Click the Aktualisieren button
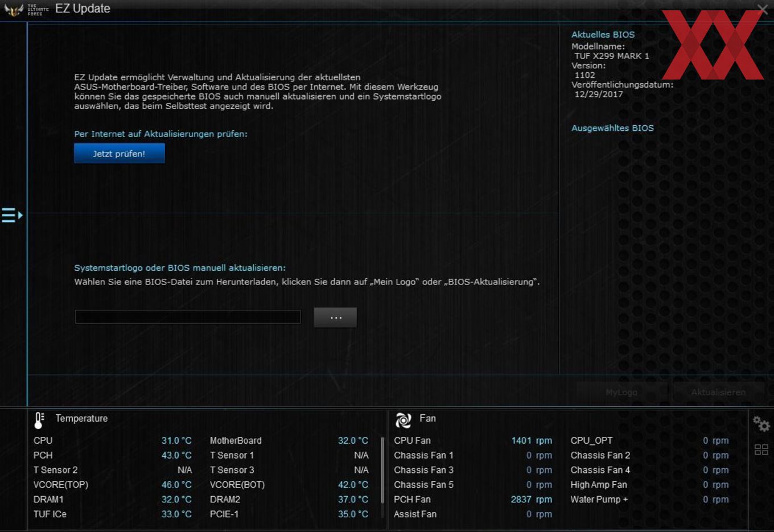This screenshot has width=774, height=532. click(718, 392)
